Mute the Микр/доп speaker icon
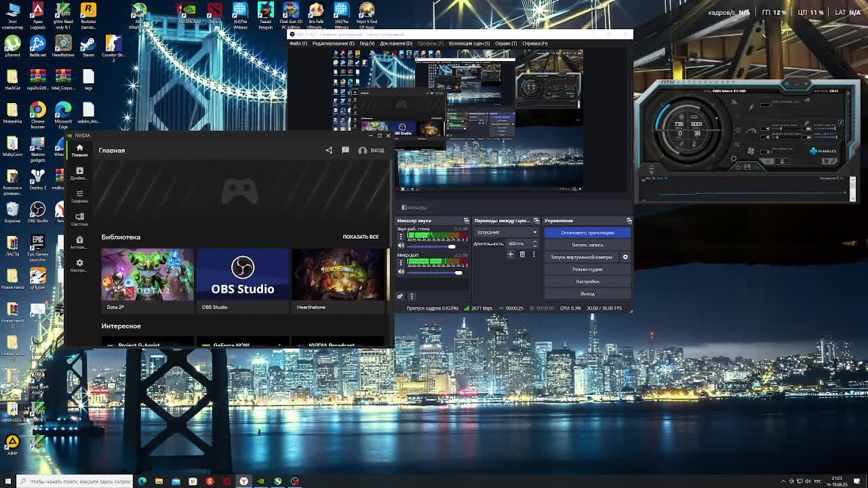The height and width of the screenshot is (488, 868). point(401,272)
